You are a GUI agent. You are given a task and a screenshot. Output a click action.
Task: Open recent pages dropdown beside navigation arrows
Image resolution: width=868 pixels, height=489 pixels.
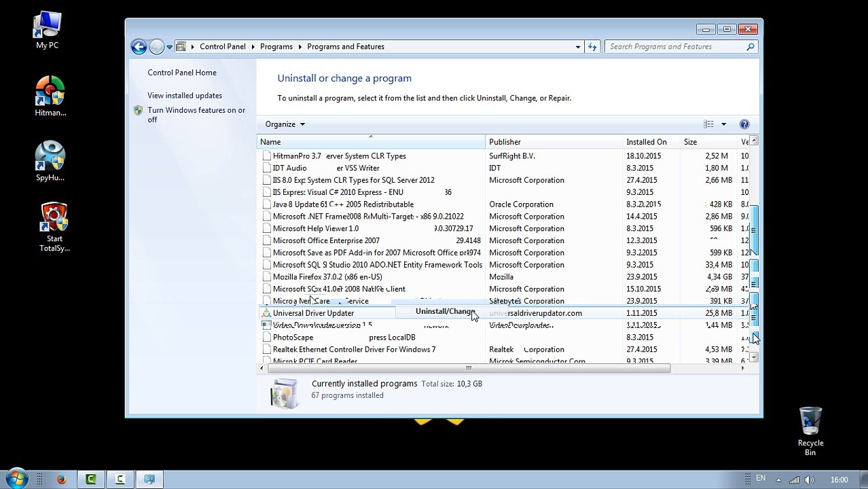[169, 47]
